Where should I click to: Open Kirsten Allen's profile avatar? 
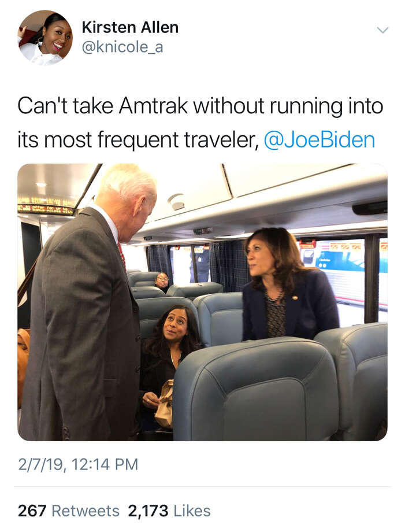46,38
